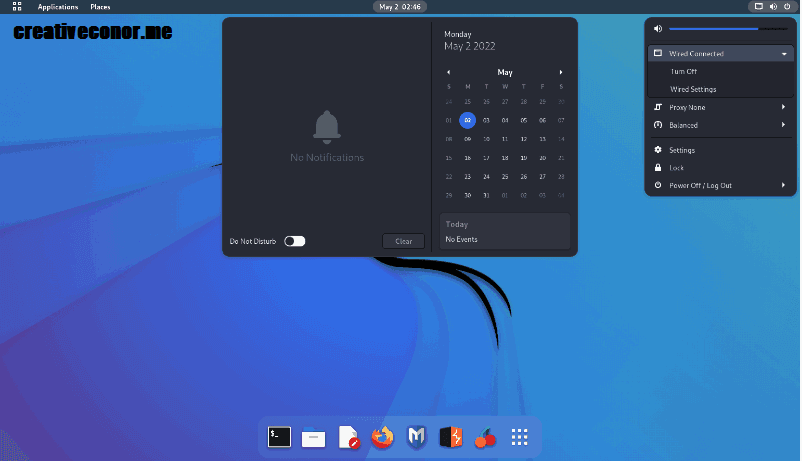Click the network icon in top bar
The image size is (802, 461).
[x=759, y=7]
